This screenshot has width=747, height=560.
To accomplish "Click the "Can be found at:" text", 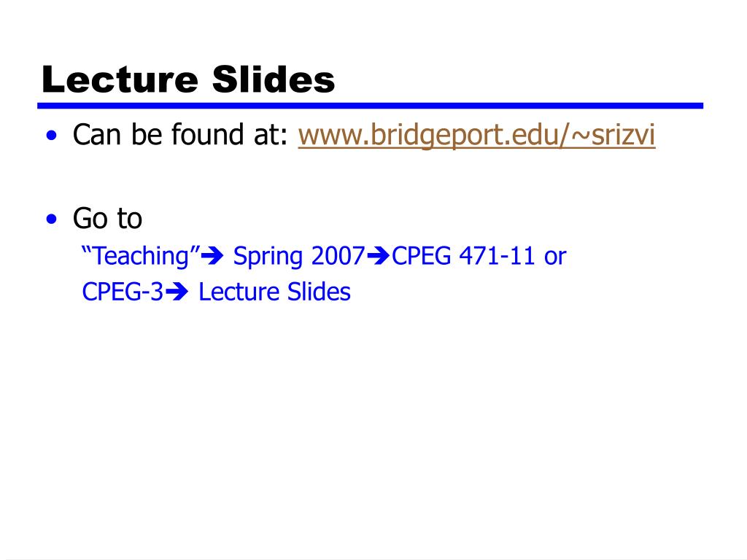I will 181,135.
